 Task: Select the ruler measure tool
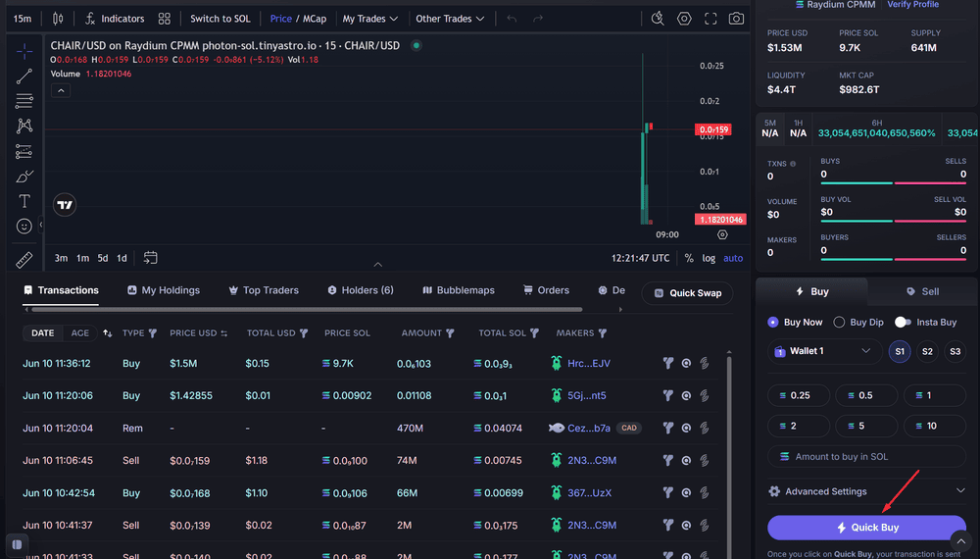pos(24,259)
